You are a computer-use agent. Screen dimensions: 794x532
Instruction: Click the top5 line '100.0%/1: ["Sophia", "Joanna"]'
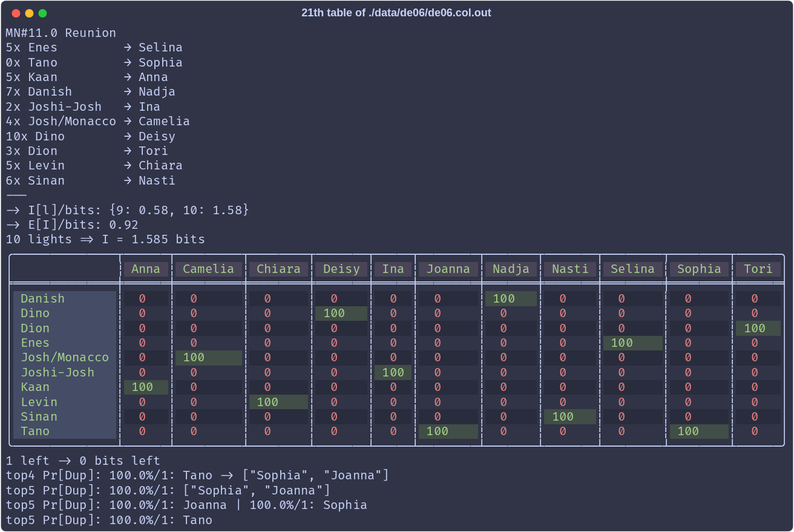click(x=168, y=490)
